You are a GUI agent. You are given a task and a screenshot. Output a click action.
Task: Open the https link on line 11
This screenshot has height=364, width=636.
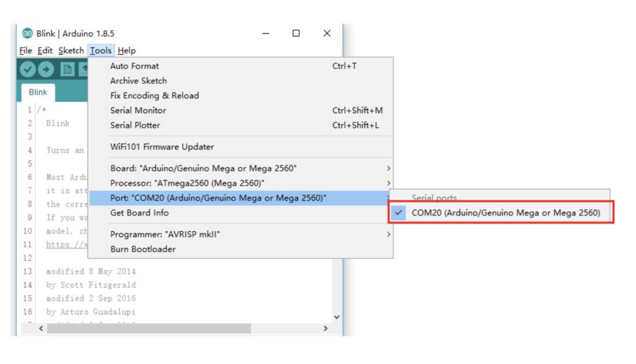tap(66, 244)
